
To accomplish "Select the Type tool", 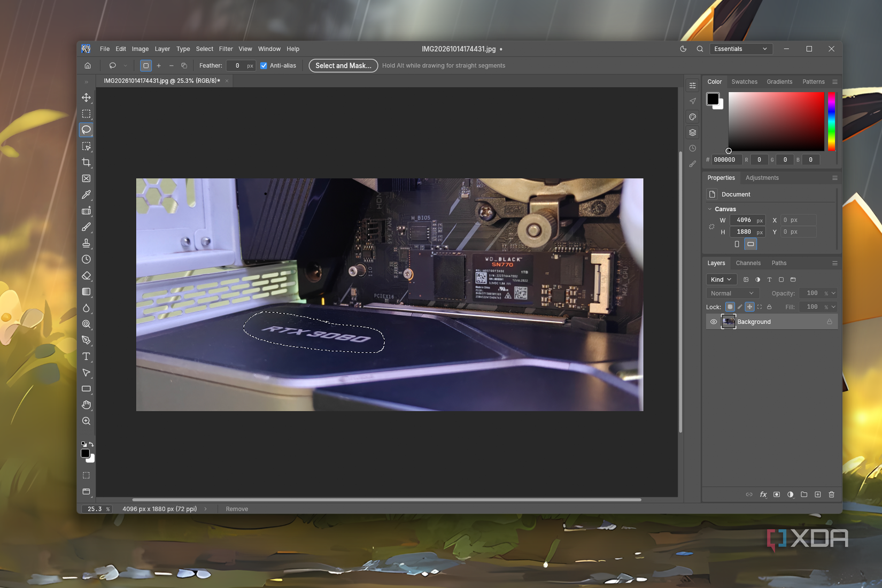I will [x=86, y=357].
